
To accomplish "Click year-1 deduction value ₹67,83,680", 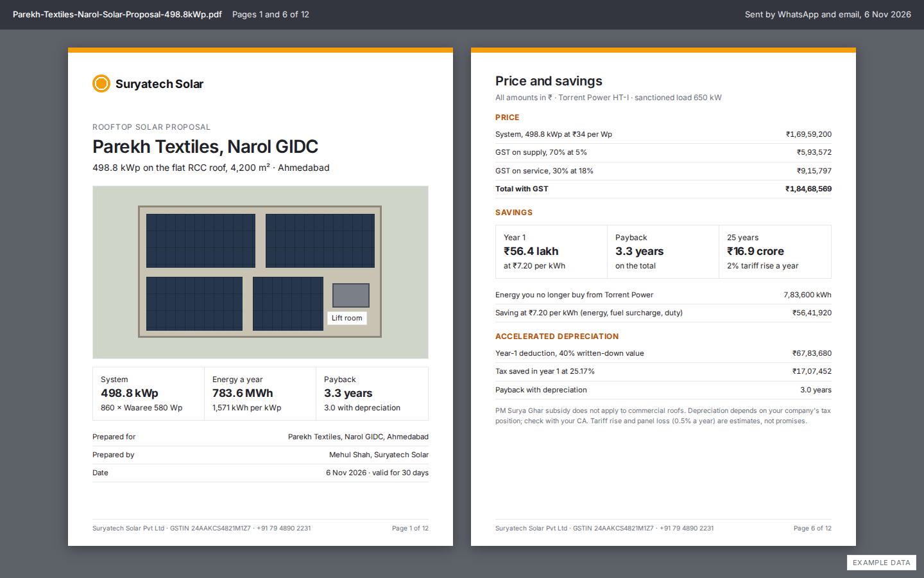I will tap(812, 353).
